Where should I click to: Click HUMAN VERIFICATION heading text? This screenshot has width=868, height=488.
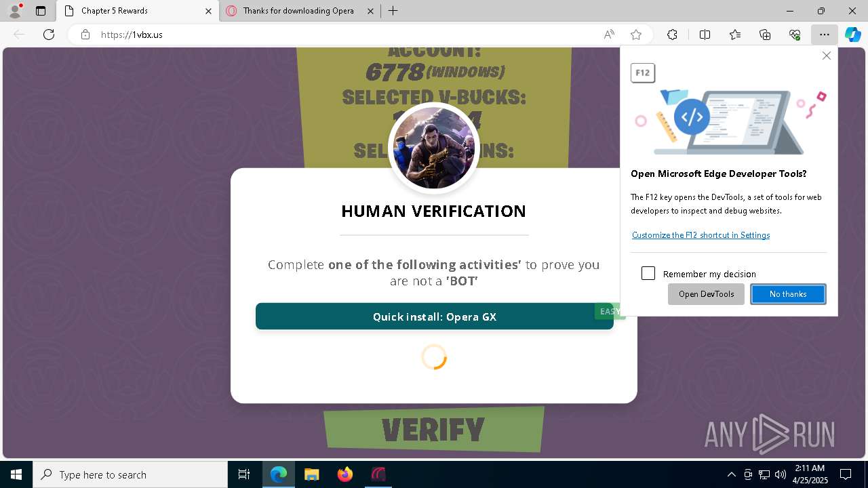point(434,211)
